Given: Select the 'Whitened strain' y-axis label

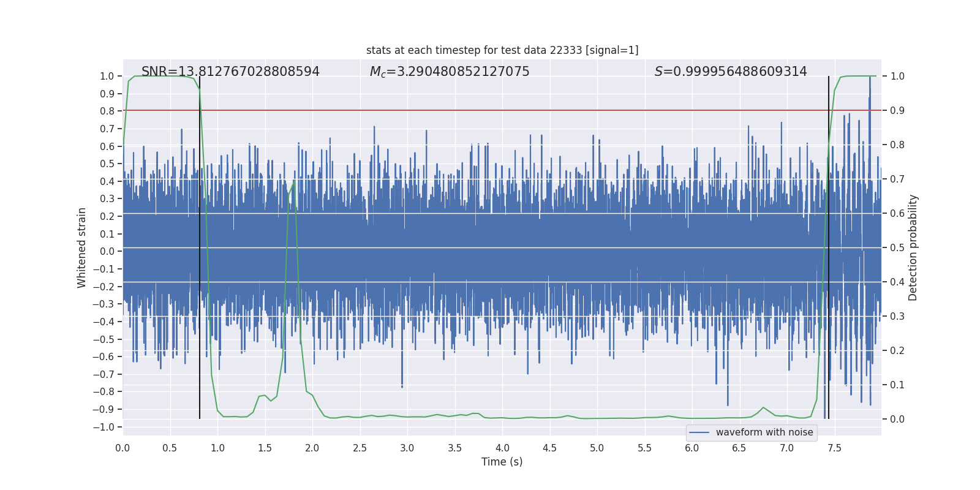Looking at the screenshot, I should [x=82, y=247].
